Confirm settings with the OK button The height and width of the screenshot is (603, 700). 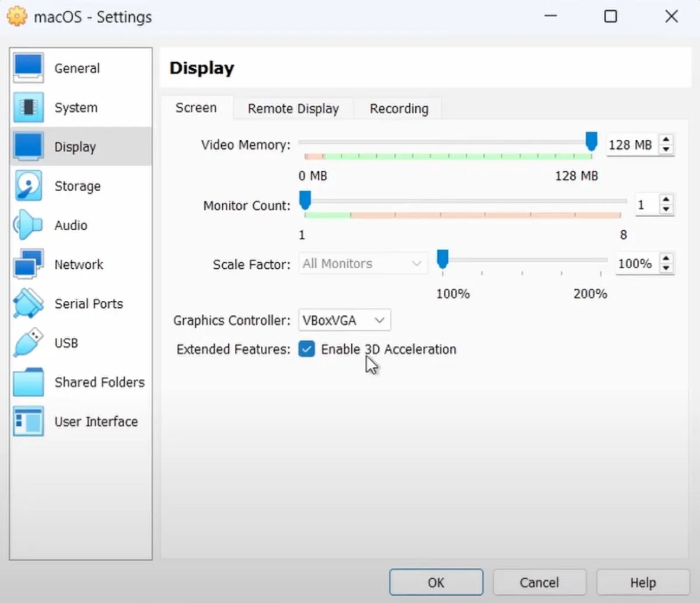[436, 583]
